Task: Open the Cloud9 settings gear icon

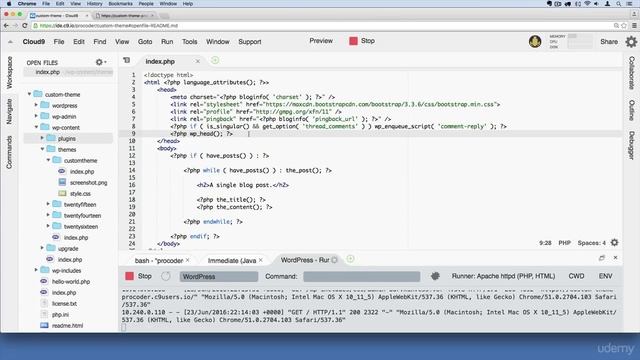Action: tap(631, 42)
